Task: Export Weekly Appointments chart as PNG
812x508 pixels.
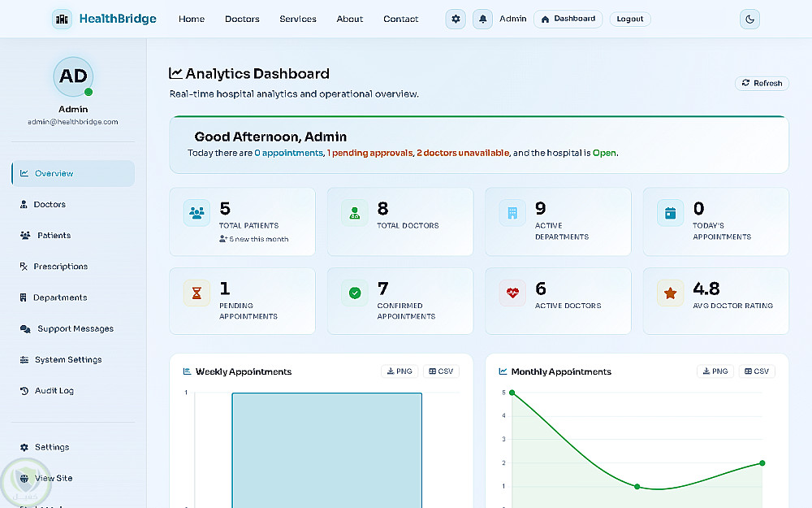Action: click(x=400, y=371)
